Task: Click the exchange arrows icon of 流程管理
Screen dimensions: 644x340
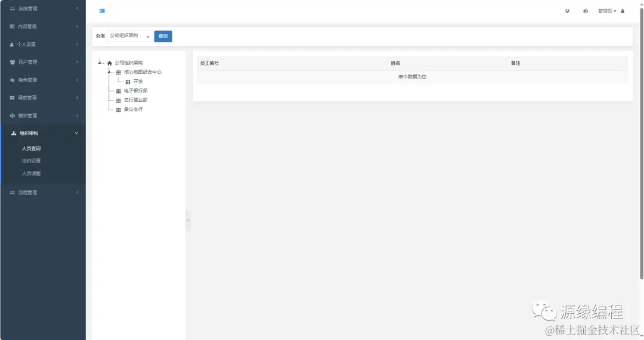Action: [x=13, y=192]
